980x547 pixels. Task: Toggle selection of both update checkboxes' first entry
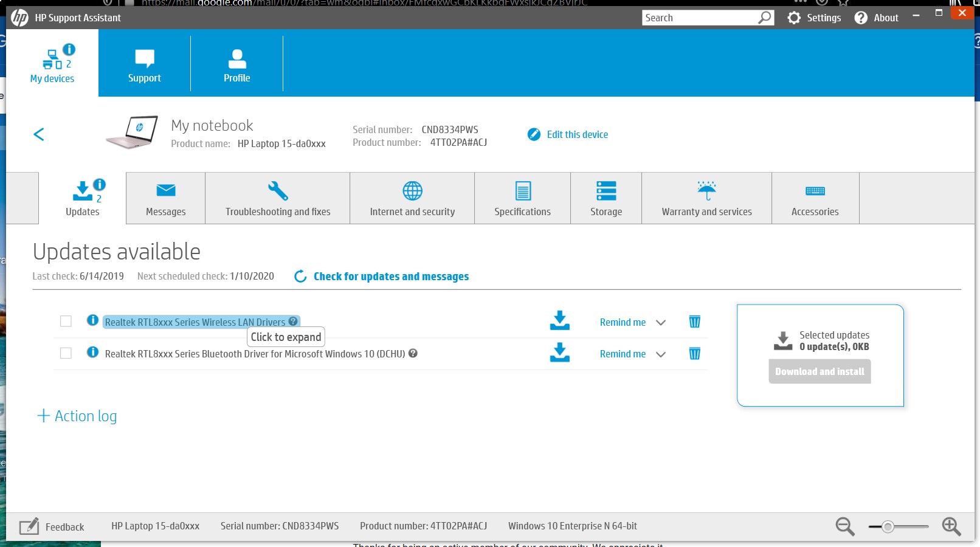point(66,321)
